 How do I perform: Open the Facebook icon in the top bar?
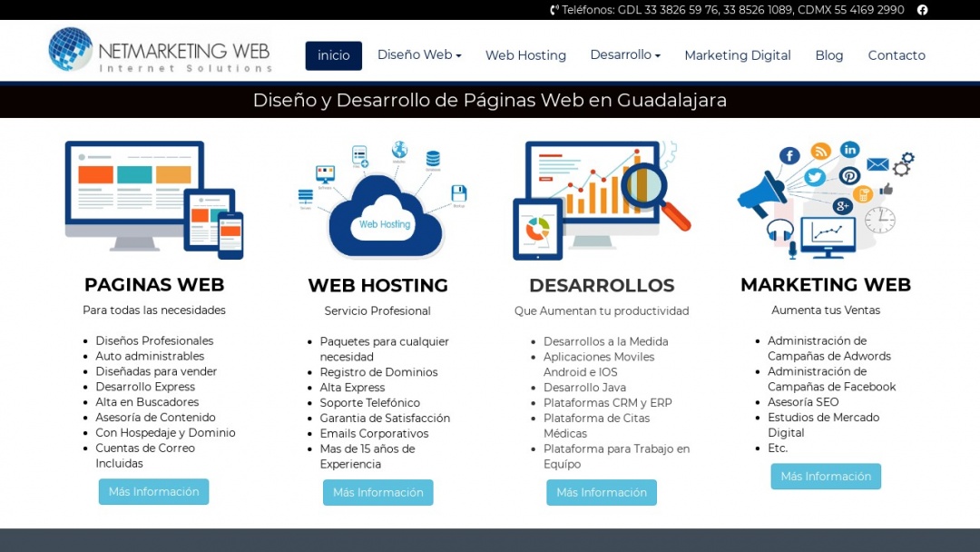922,10
